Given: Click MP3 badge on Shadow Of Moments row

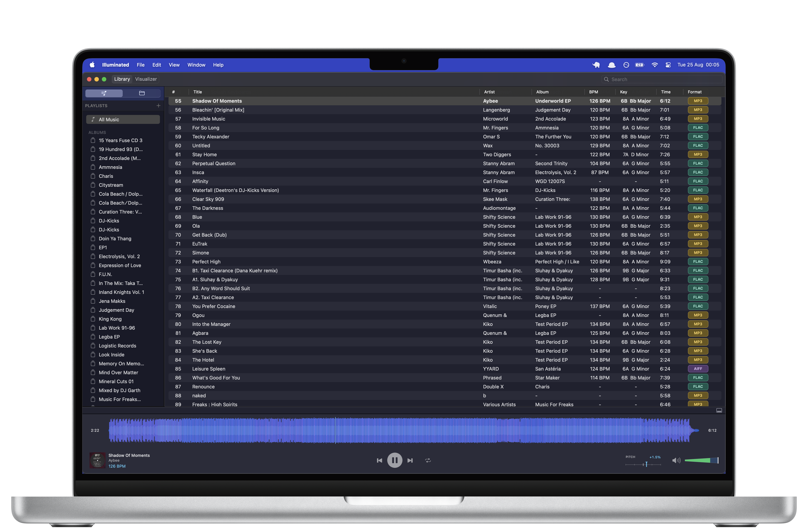Looking at the screenshot, I should (x=698, y=101).
